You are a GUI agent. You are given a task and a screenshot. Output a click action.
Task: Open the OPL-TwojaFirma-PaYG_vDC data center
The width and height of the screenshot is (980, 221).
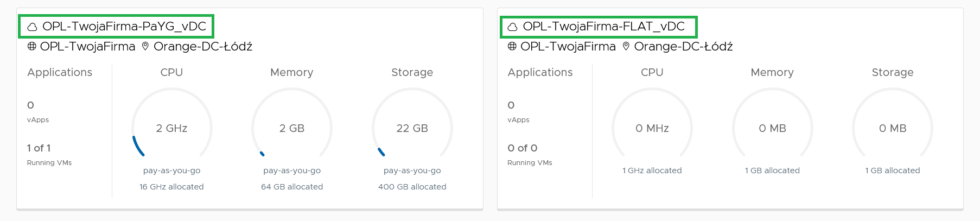(x=124, y=27)
